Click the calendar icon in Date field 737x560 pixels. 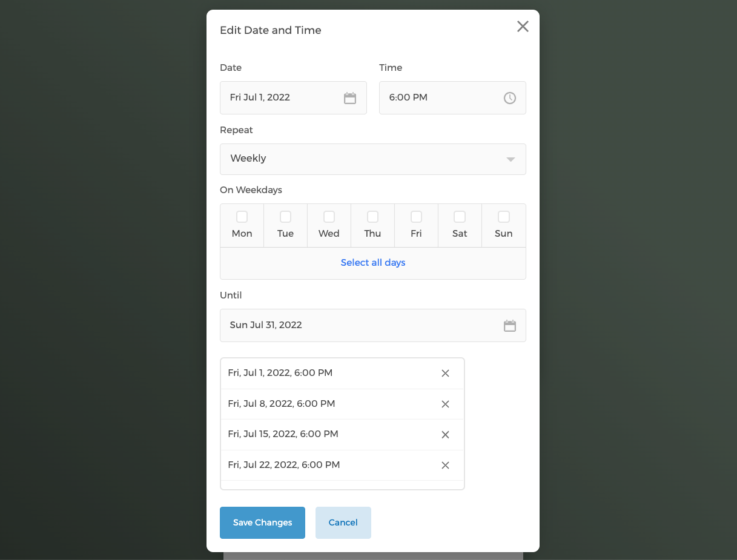click(350, 98)
